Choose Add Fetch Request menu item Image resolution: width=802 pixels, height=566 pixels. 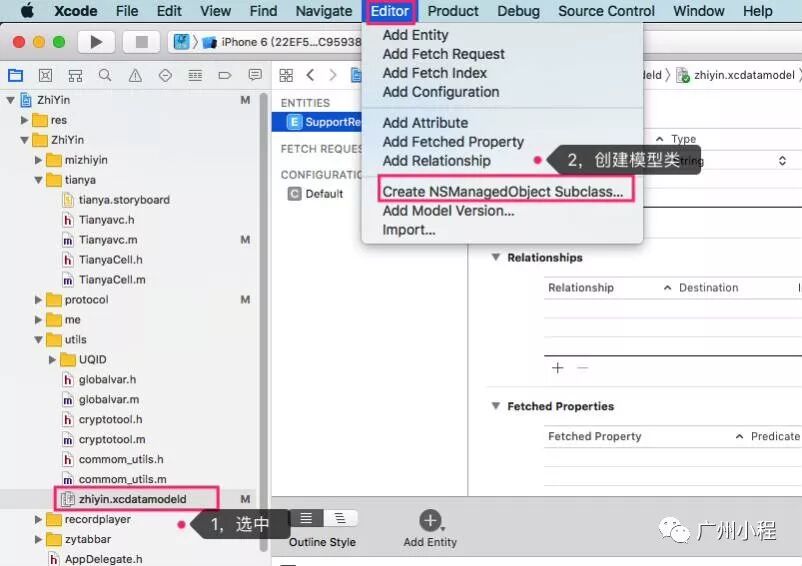(443, 54)
